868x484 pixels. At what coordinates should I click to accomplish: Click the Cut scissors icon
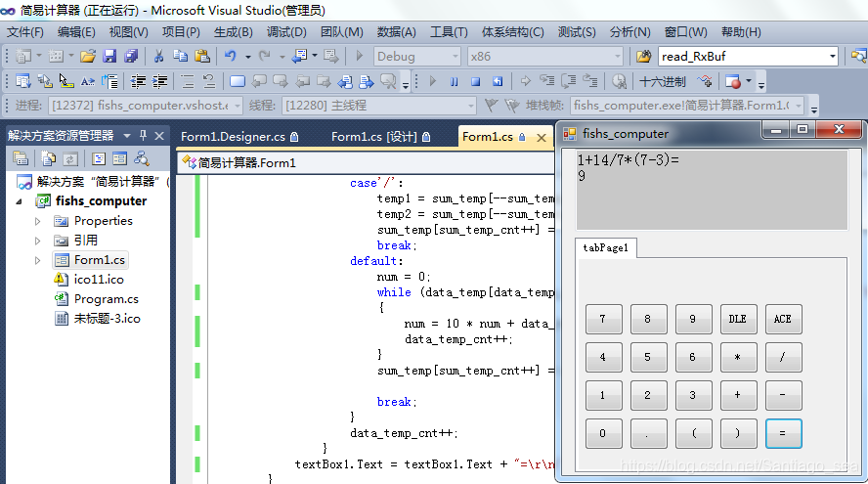click(159, 56)
